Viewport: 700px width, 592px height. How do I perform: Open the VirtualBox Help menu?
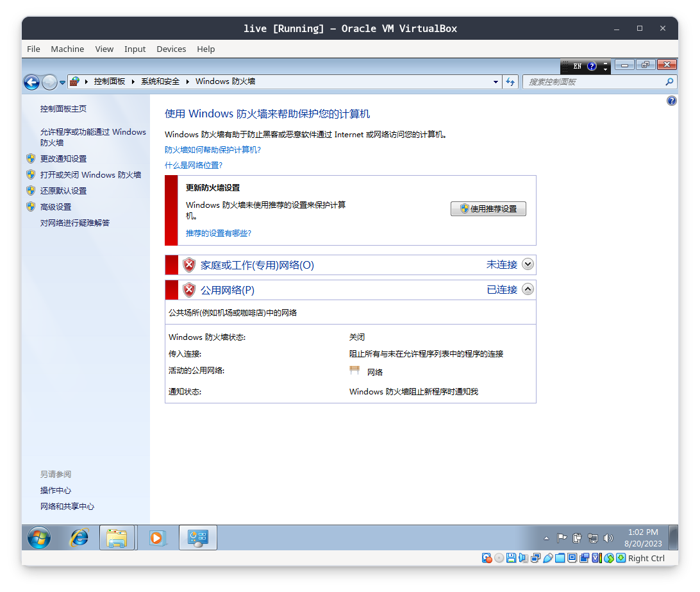[x=206, y=49]
